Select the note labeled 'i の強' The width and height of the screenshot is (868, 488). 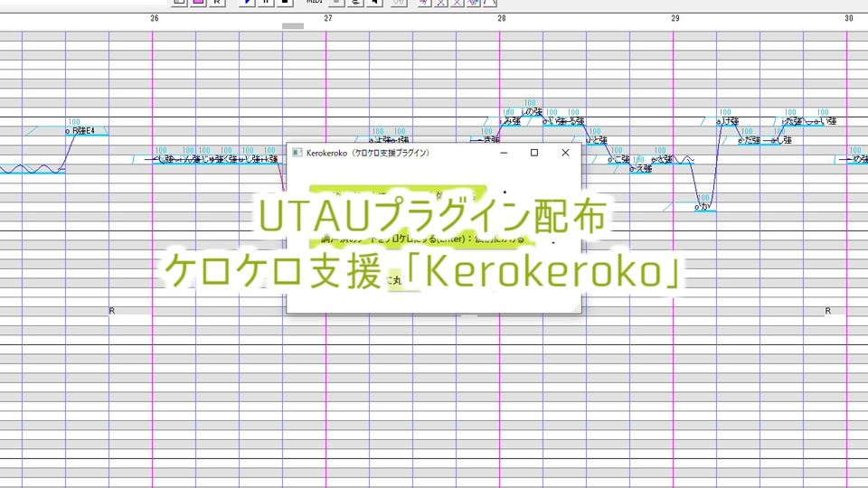tap(532, 112)
